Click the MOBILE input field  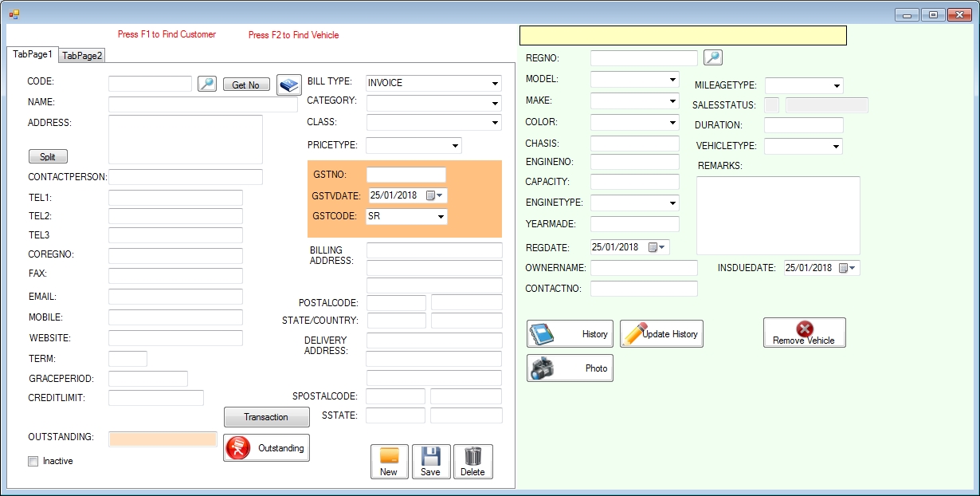(175, 317)
